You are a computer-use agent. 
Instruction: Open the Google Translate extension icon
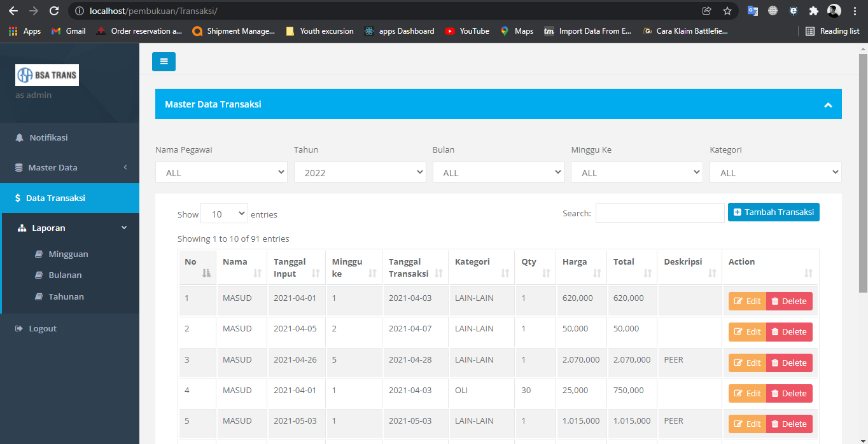(x=753, y=11)
